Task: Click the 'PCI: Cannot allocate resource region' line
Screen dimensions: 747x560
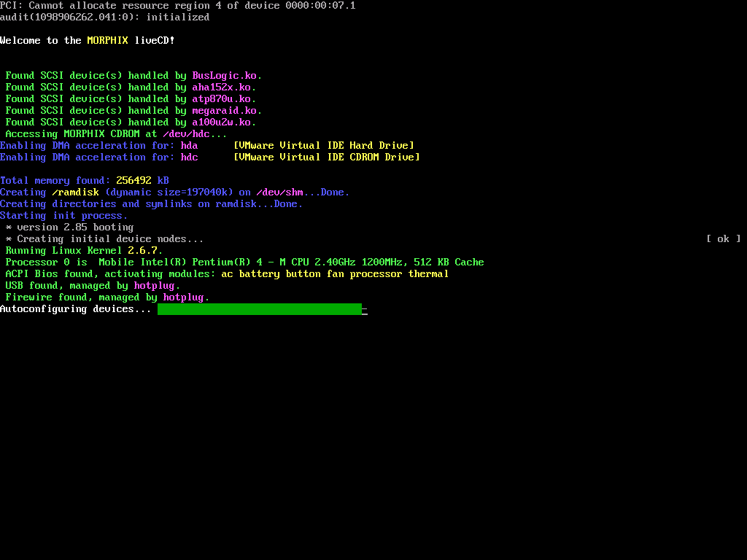Action: click(178, 5)
